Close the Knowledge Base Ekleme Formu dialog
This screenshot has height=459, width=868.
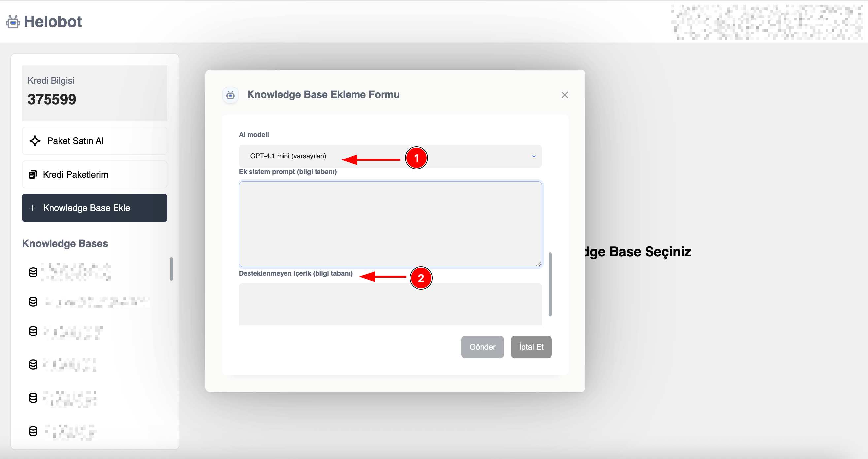pos(565,95)
